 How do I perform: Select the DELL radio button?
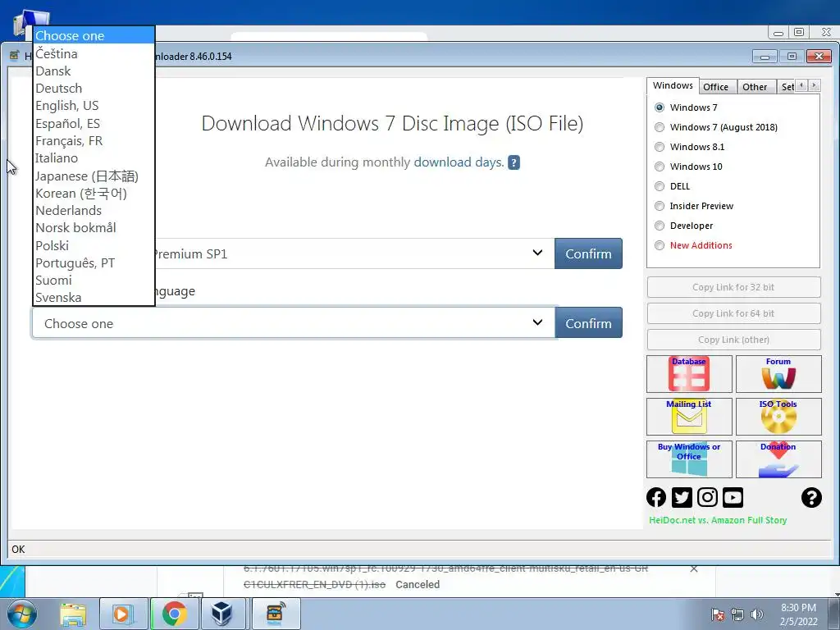[x=660, y=186]
